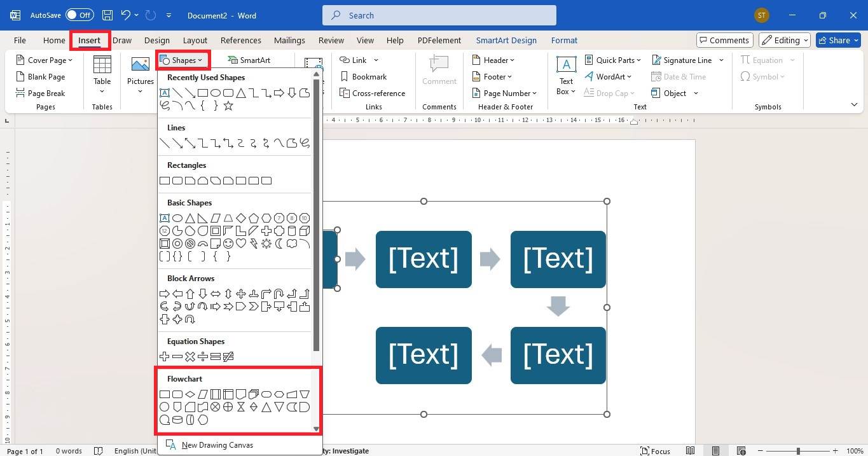Viewport: 868px width, 456px height.
Task: Select the cylinder basic shape
Action: [x=292, y=231]
